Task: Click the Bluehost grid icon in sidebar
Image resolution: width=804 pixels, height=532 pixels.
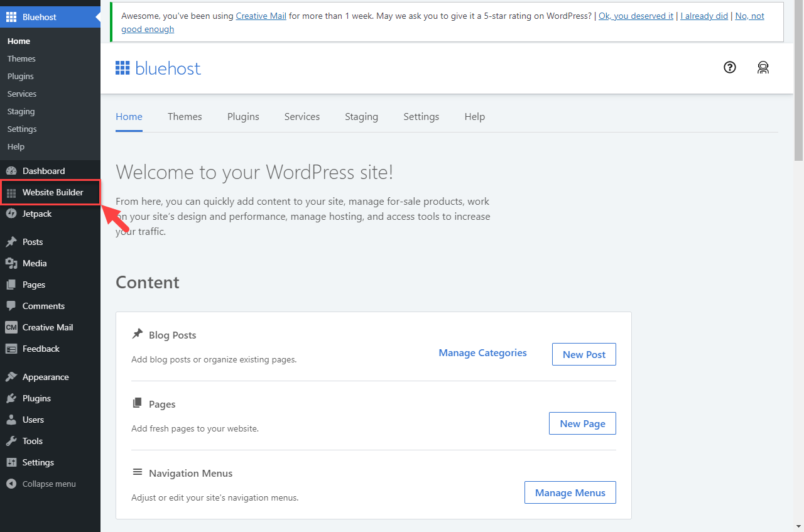Action: click(11, 17)
